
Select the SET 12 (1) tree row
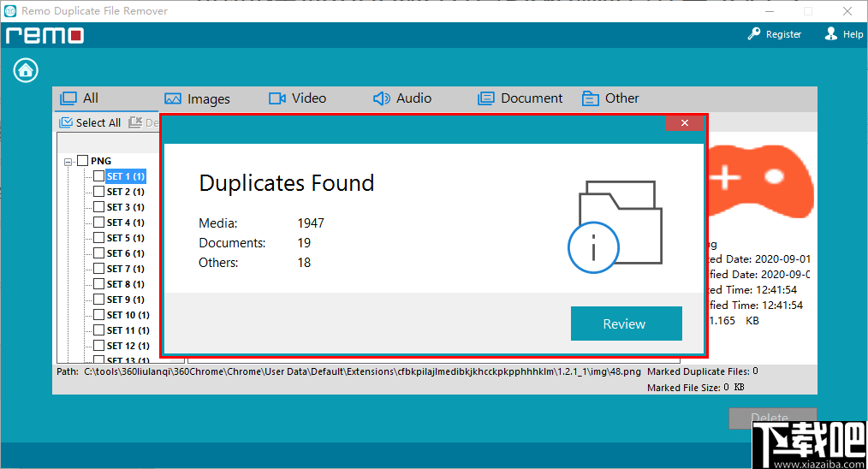tap(128, 346)
